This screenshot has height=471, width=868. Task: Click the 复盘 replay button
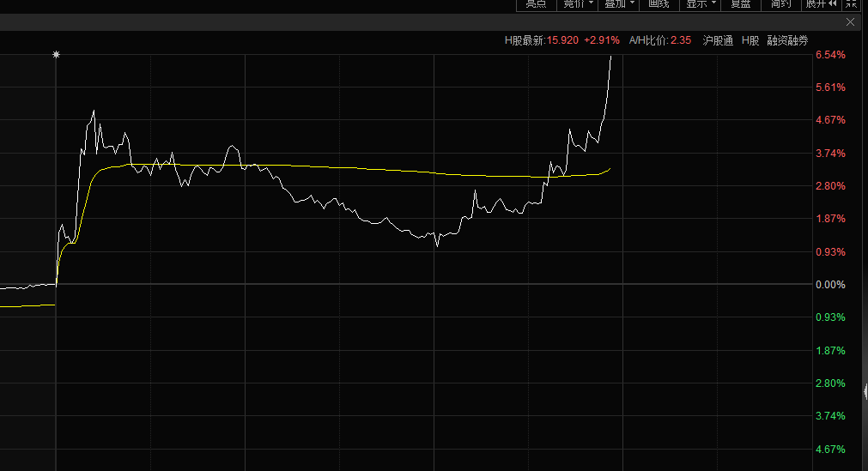[740, 4]
